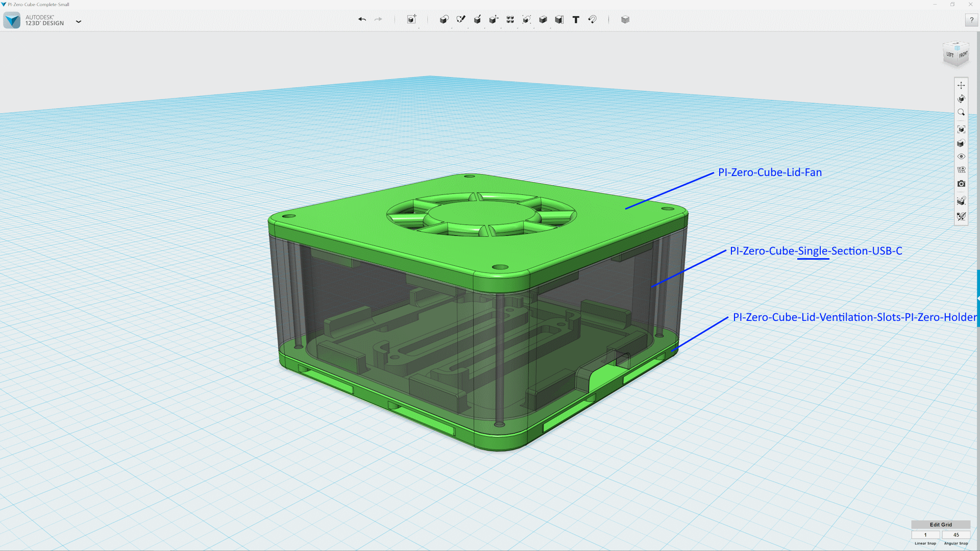Open the materials and outlines display options

(961, 143)
